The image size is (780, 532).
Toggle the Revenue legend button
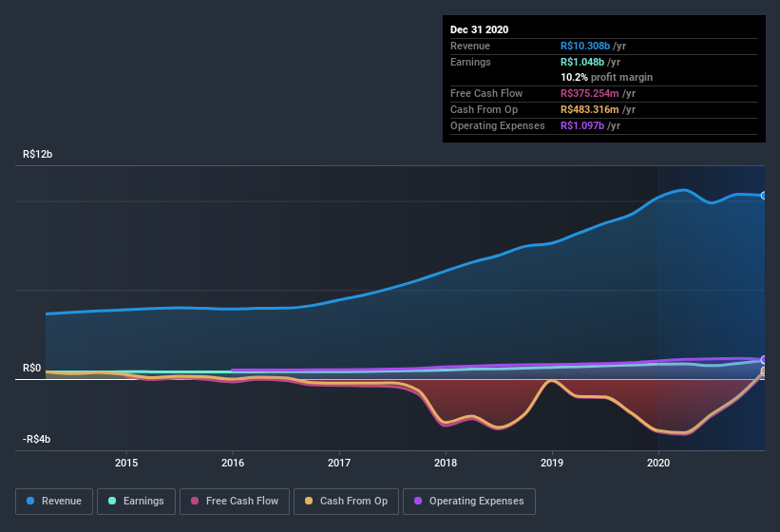coord(54,502)
